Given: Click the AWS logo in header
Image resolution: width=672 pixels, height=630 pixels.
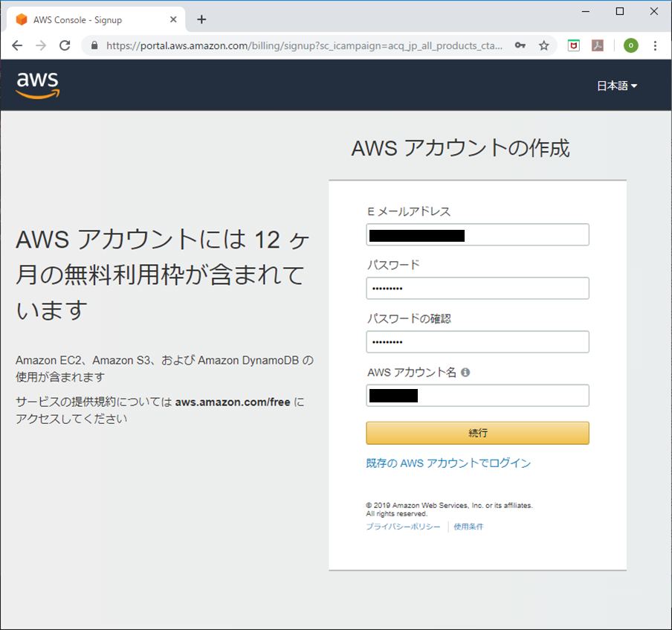Looking at the screenshot, I should point(38,85).
